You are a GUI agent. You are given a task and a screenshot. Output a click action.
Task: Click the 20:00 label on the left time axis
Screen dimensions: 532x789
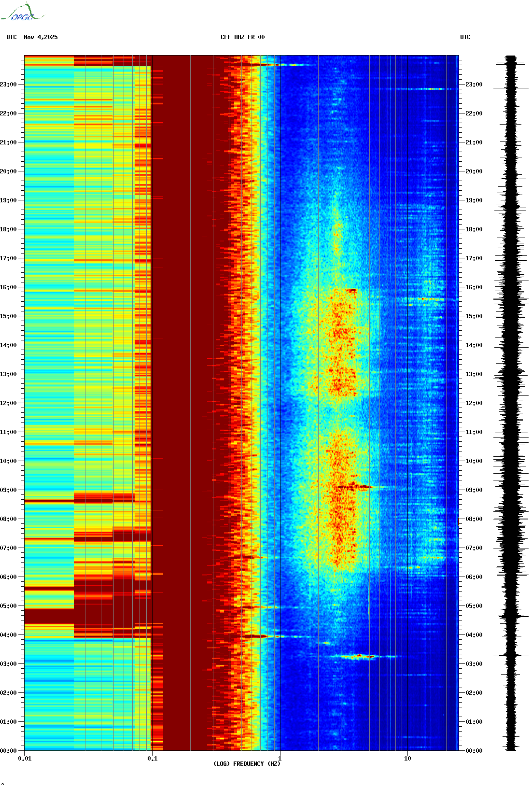pos(8,171)
